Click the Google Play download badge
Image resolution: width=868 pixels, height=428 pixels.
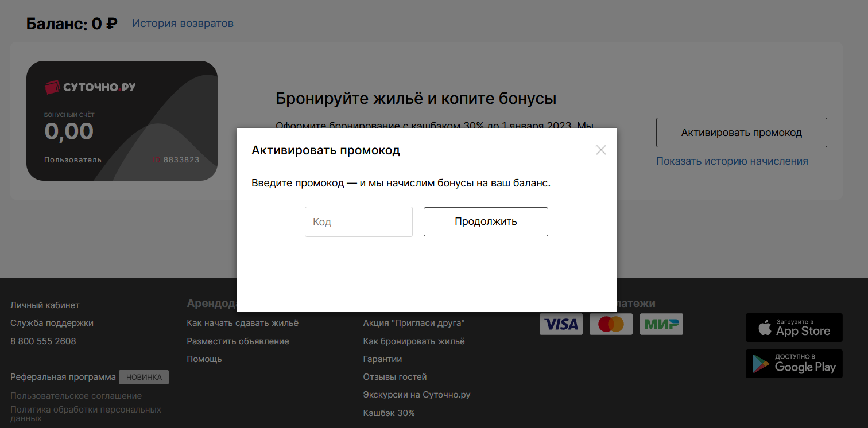(794, 364)
